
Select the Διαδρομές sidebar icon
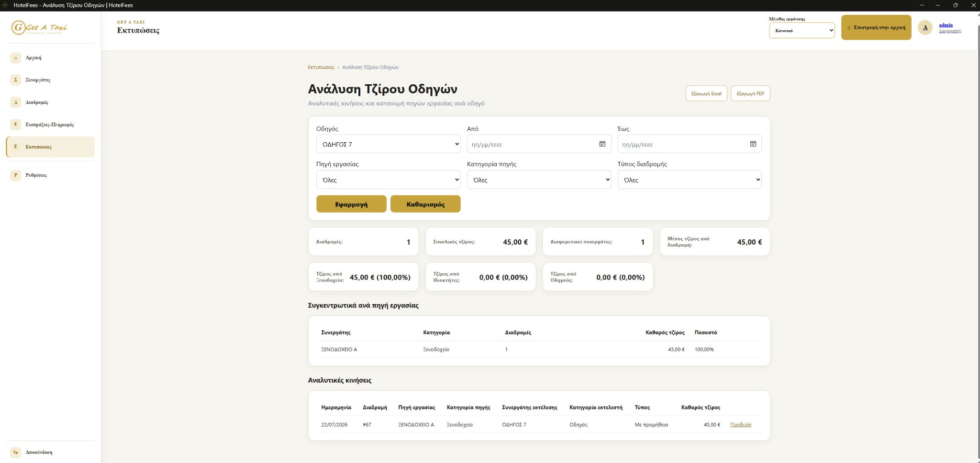[15, 102]
